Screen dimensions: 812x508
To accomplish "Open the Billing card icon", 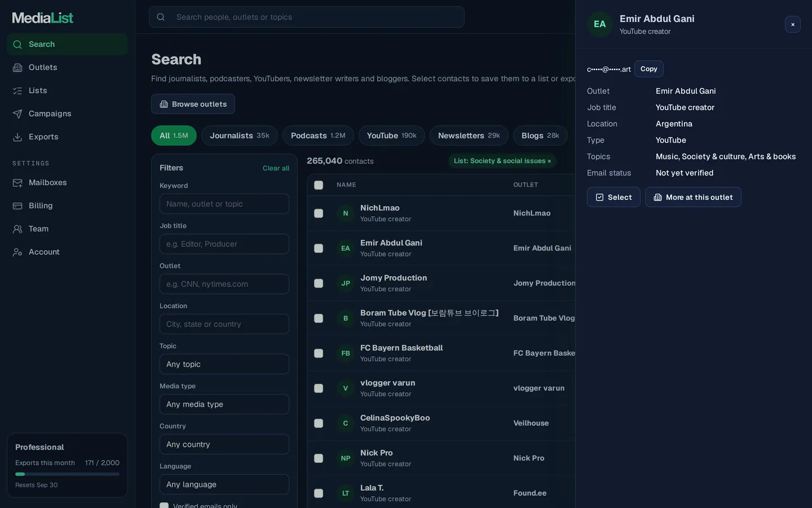I will pyautogui.click(x=17, y=206).
